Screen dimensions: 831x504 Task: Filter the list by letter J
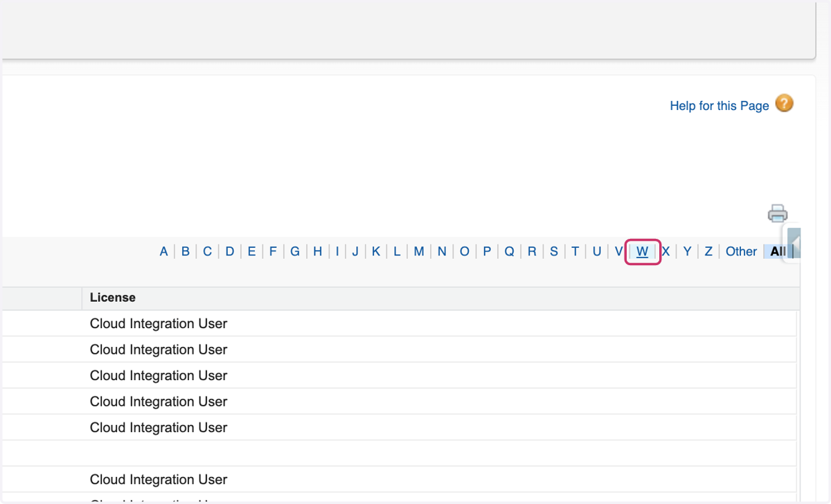coord(355,251)
